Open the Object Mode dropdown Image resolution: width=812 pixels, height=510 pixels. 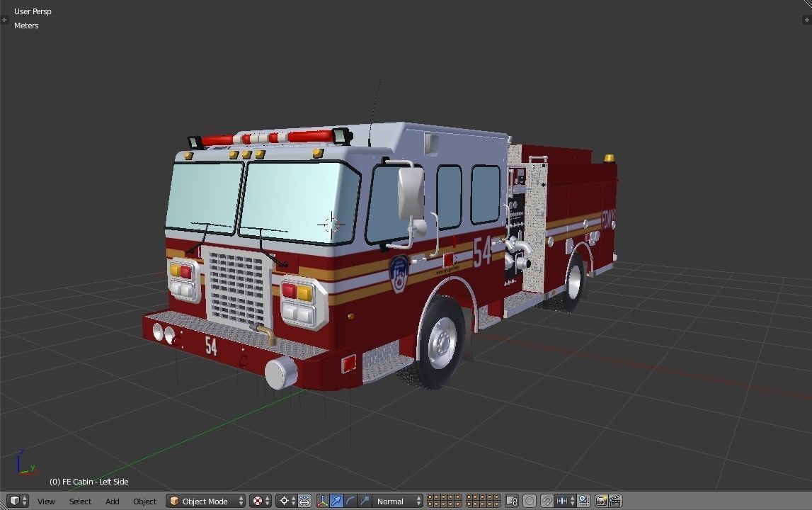pyautogui.click(x=205, y=501)
